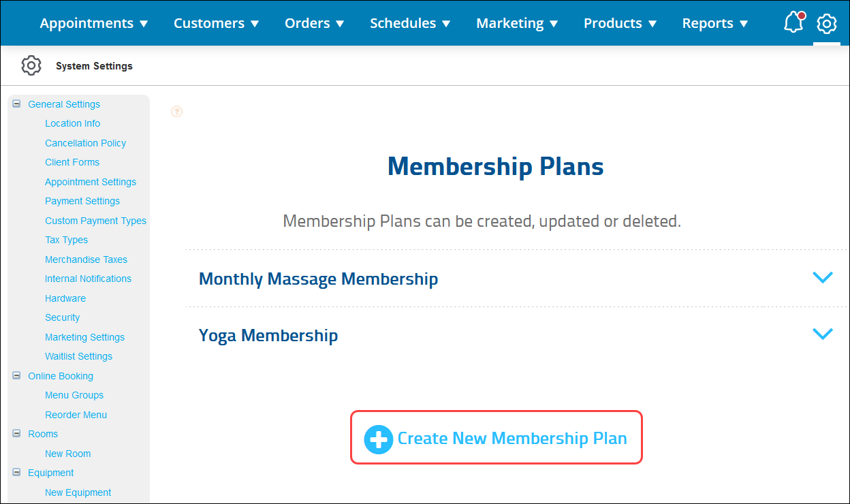Collapse the General Settings tree
The height and width of the screenshot is (504, 850).
[16, 103]
